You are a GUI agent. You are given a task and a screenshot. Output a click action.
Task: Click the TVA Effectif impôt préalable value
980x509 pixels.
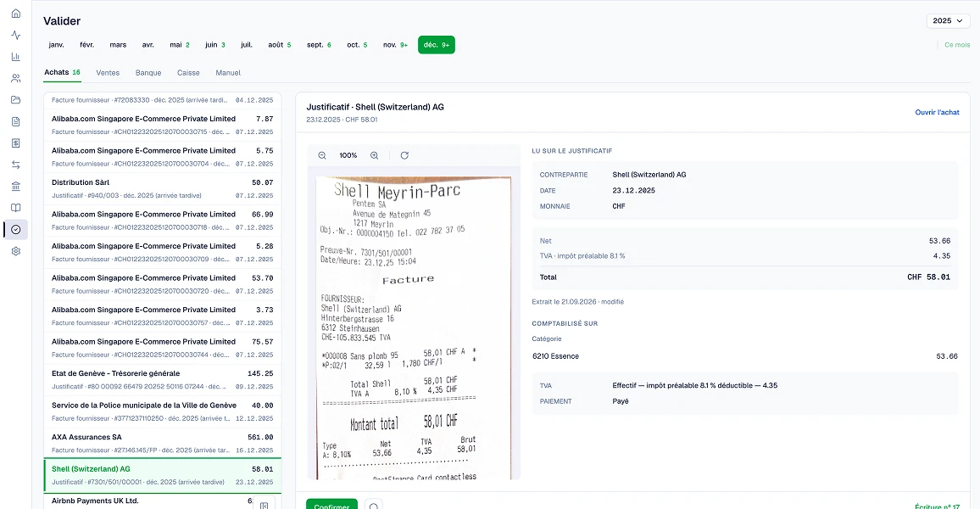point(695,386)
